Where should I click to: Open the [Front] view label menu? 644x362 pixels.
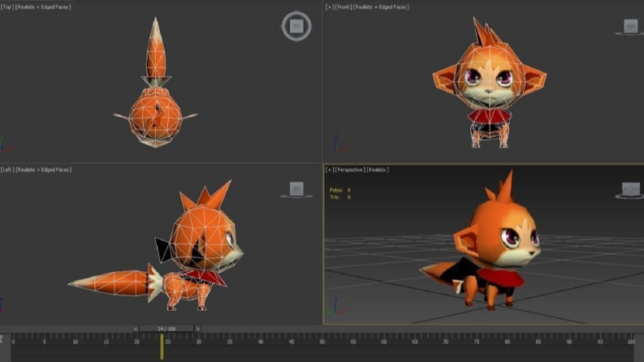click(343, 7)
